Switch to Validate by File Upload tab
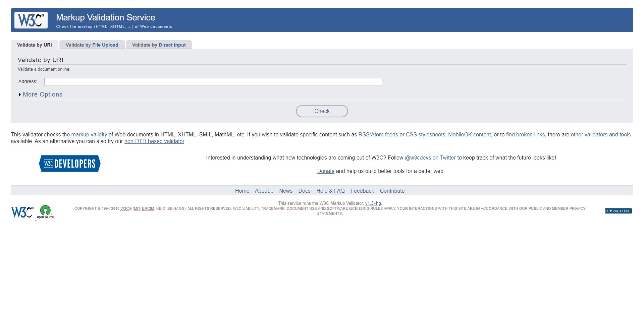Viewport: 644px width, 314px height. click(x=92, y=45)
